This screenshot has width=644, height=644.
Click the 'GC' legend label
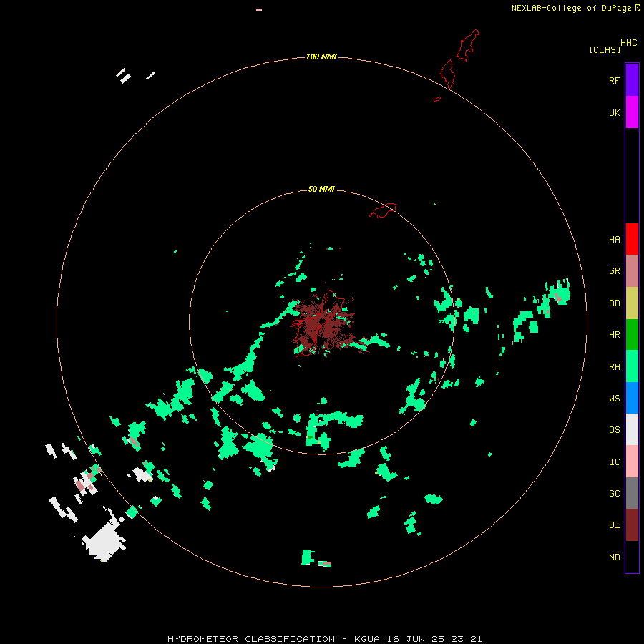pyautogui.click(x=614, y=494)
